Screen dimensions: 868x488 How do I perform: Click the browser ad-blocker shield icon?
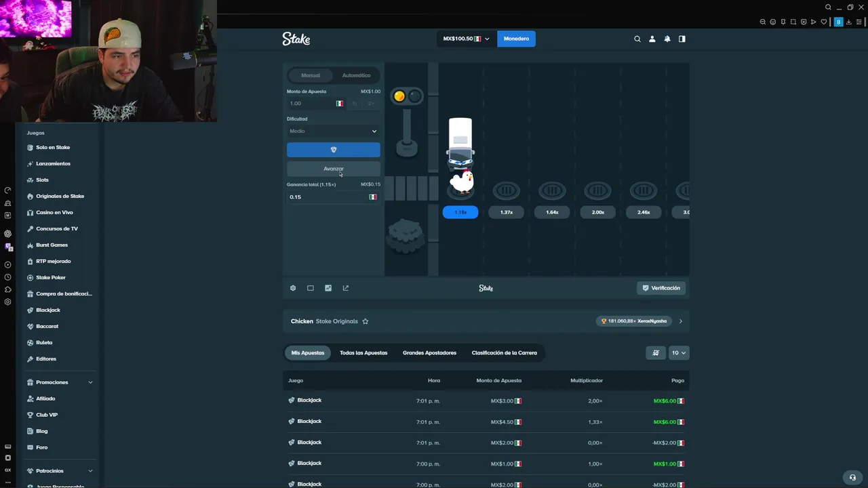click(x=804, y=22)
